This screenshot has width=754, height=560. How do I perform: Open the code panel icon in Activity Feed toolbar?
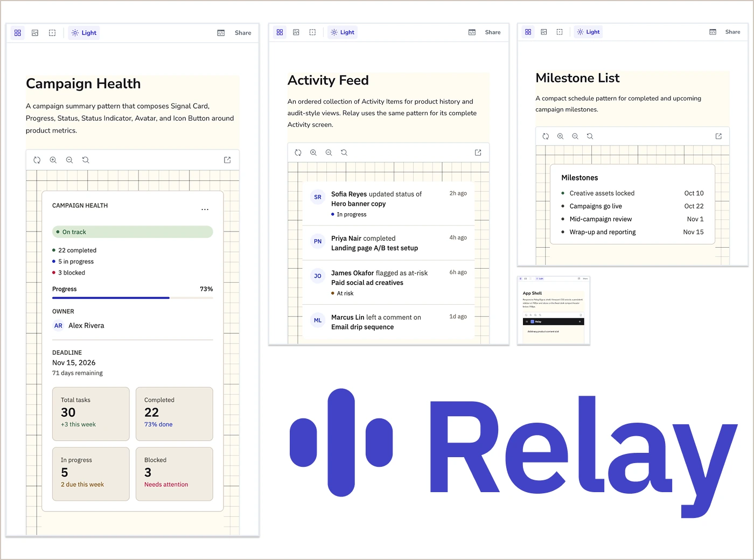pos(472,32)
